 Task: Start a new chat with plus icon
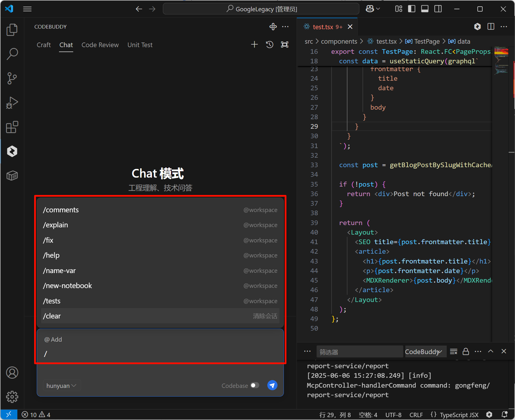click(254, 45)
